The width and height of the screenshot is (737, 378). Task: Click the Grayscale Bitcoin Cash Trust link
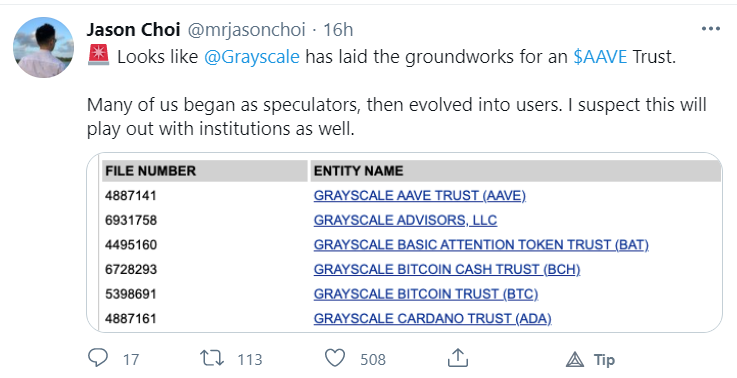pos(447,269)
